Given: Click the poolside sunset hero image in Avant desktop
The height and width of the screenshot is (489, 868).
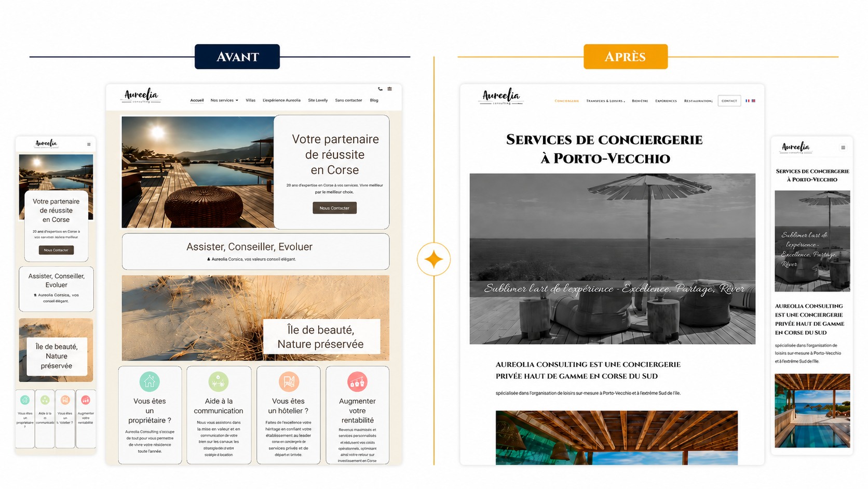Looking at the screenshot, I should pos(197,172).
